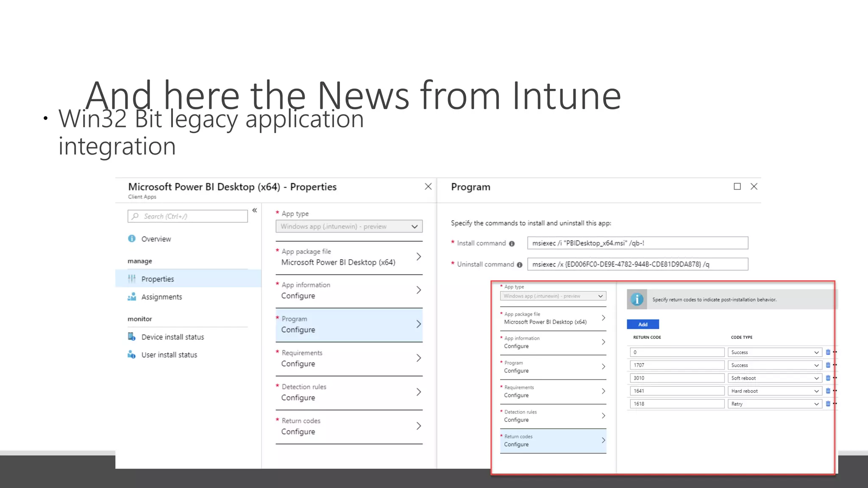This screenshot has width=868, height=488.
Task: Expand Detection rules chevron in Properties
Action: click(x=419, y=392)
